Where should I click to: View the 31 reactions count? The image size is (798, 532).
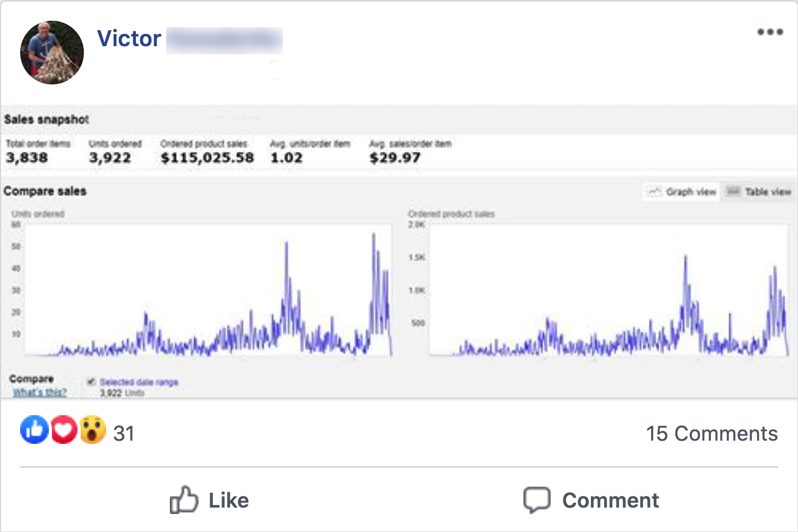click(x=124, y=434)
